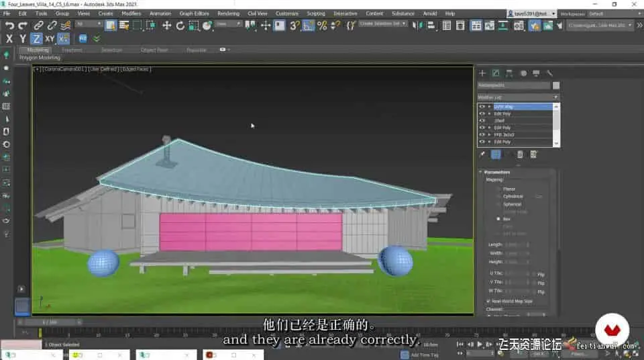
Task: Open the Utilities command panel wrench
Action: pos(549,73)
